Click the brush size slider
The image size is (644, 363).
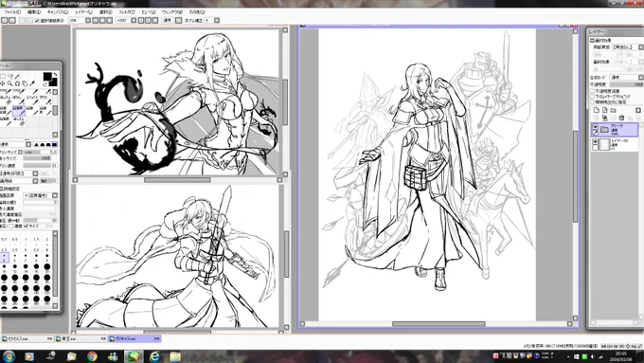tap(41, 152)
